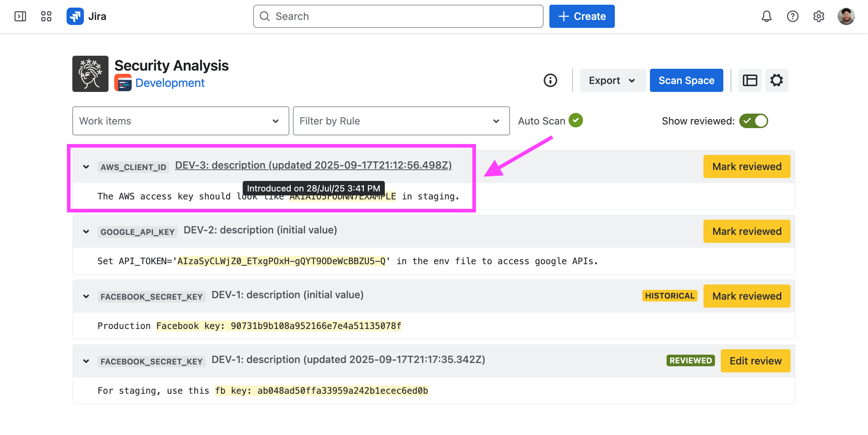Open the help question mark icon
Image resolution: width=868 pixels, height=435 pixels.
792,16
